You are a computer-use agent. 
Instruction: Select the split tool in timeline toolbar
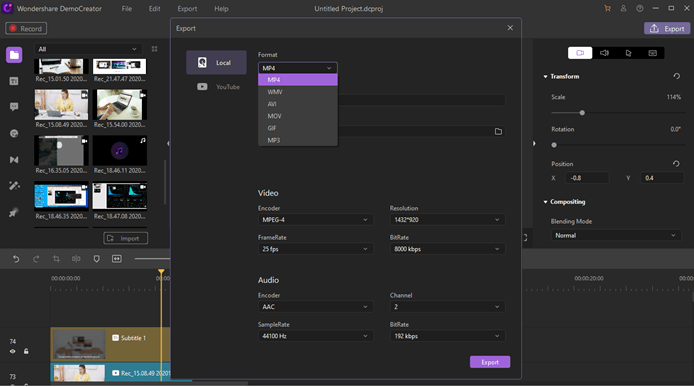[x=76, y=259]
